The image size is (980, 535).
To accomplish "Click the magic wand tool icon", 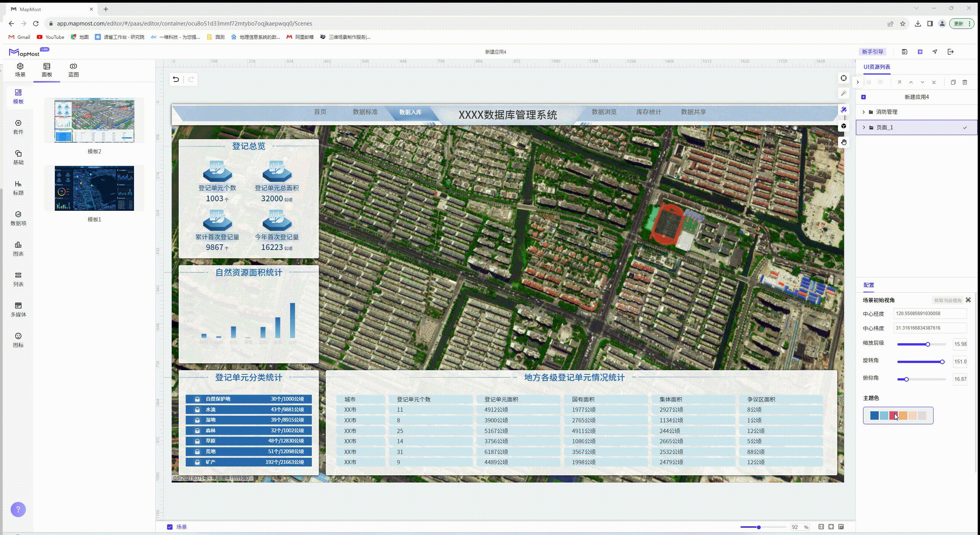I will point(844,93).
